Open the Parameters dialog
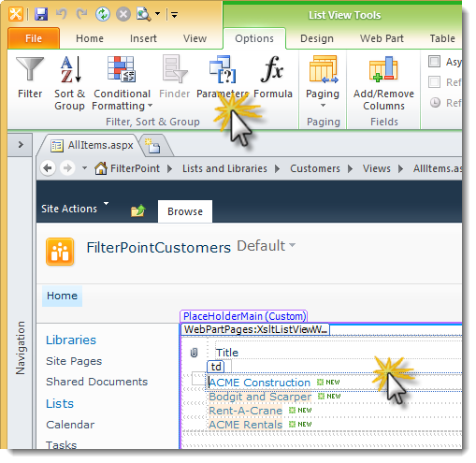The width and height of the screenshot is (476, 463). [223, 78]
